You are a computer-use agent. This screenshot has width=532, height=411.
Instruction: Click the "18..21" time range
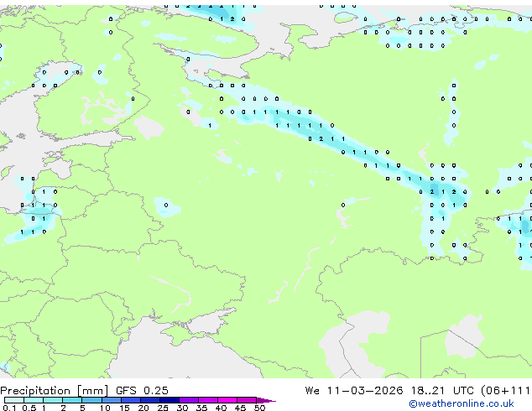click(428, 390)
